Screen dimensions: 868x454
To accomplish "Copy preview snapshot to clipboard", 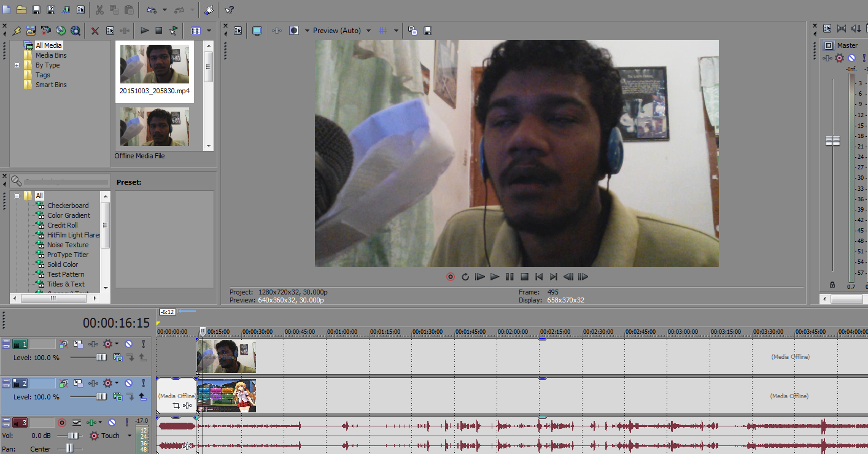I will (x=413, y=30).
